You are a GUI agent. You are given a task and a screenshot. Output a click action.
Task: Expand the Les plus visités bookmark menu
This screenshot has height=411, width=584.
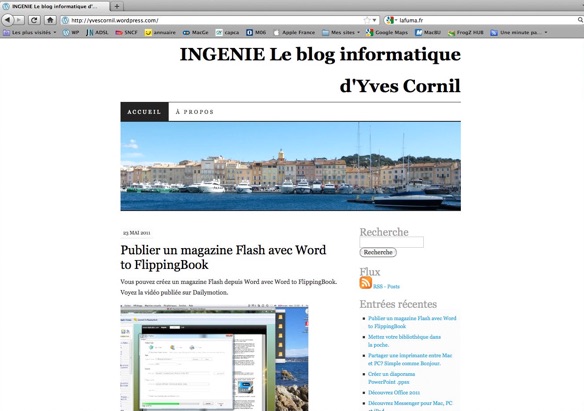pyautogui.click(x=30, y=33)
